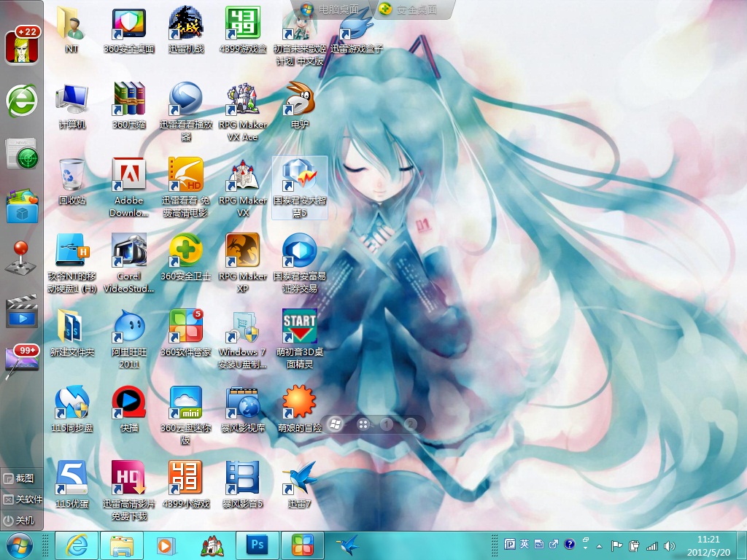Go to desktop page 2 in pager
Image resolution: width=747 pixels, height=560 pixels.
[x=410, y=424]
